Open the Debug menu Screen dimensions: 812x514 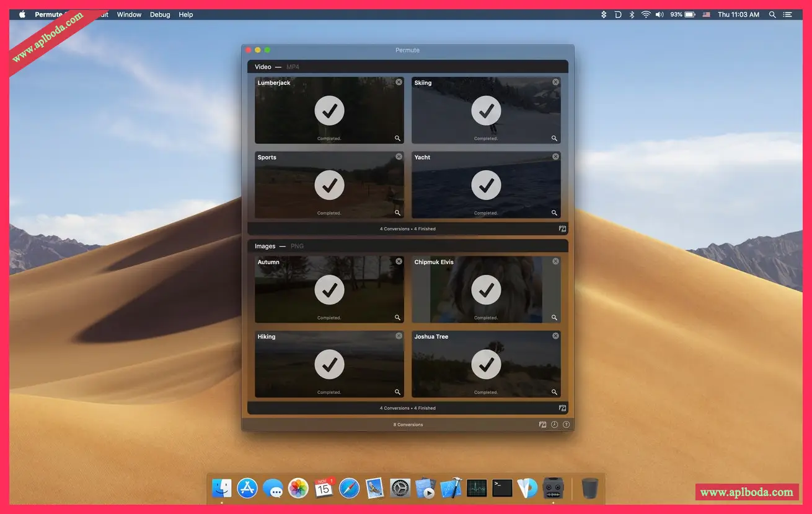(160, 14)
